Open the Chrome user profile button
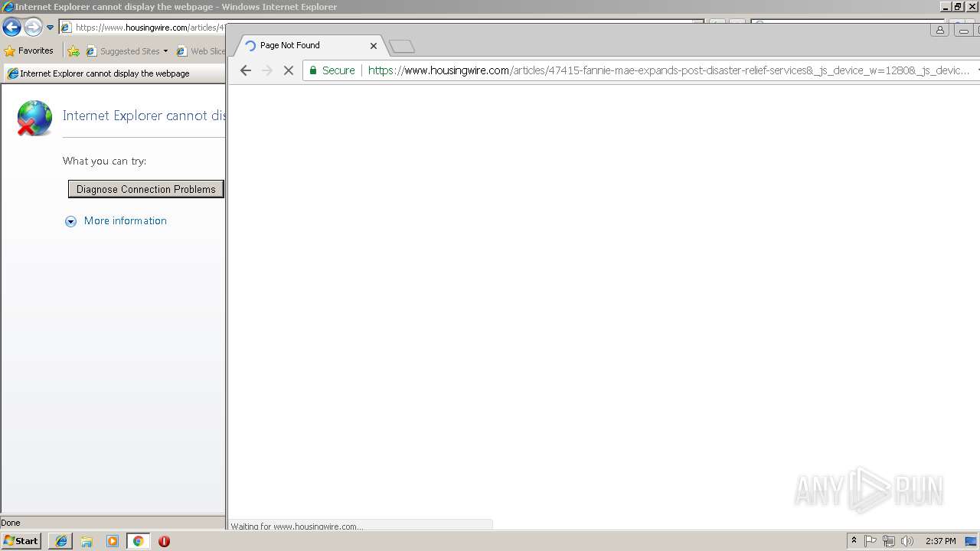 pos(939,30)
